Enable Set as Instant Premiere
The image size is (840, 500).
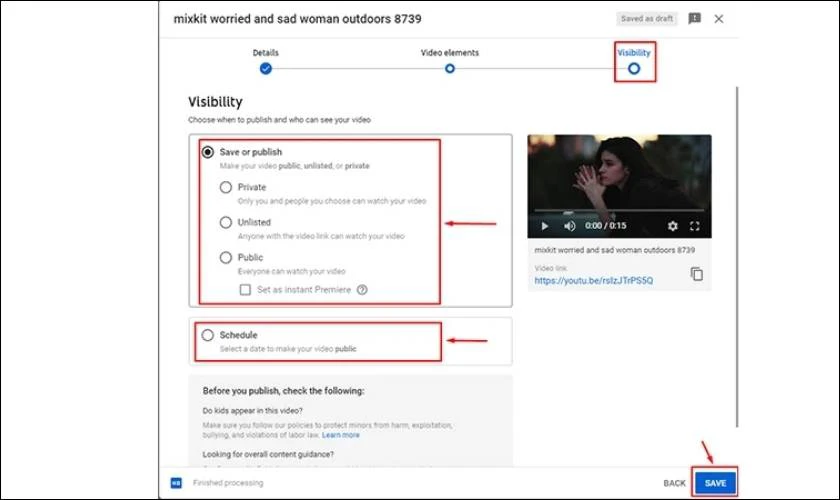[x=245, y=290]
